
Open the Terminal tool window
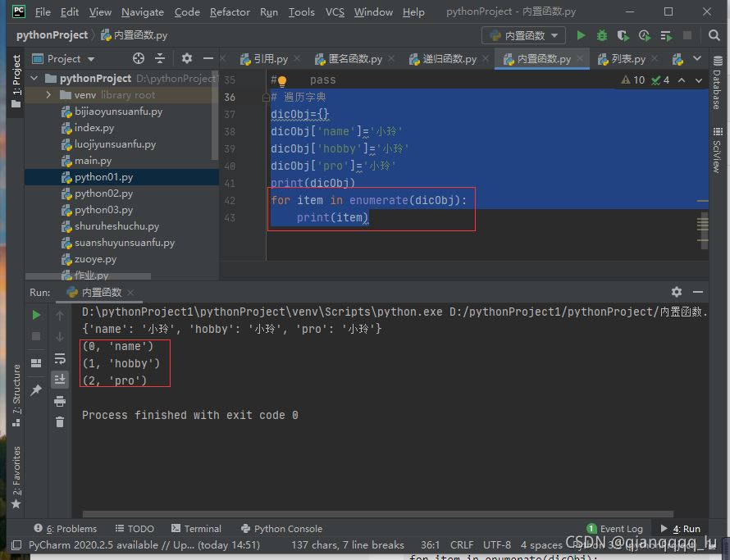click(x=195, y=529)
